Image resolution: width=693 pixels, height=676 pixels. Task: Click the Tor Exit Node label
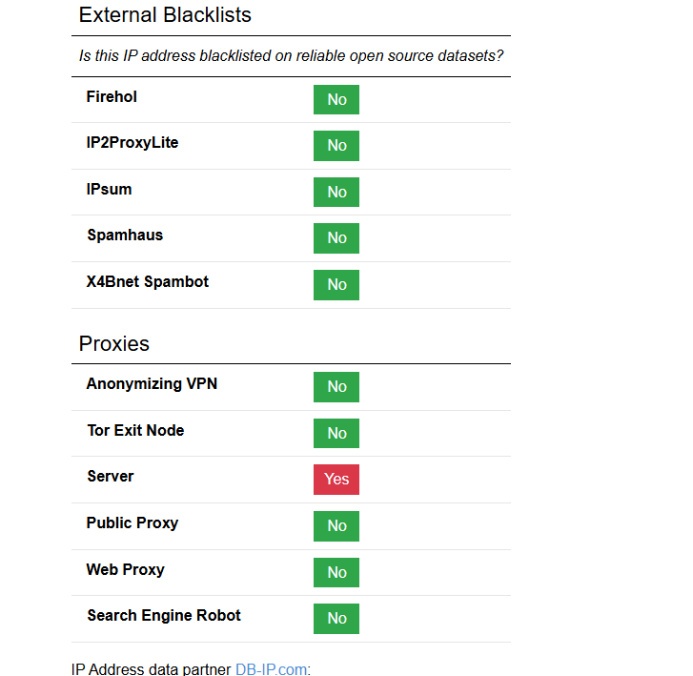click(x=135, y=431)
